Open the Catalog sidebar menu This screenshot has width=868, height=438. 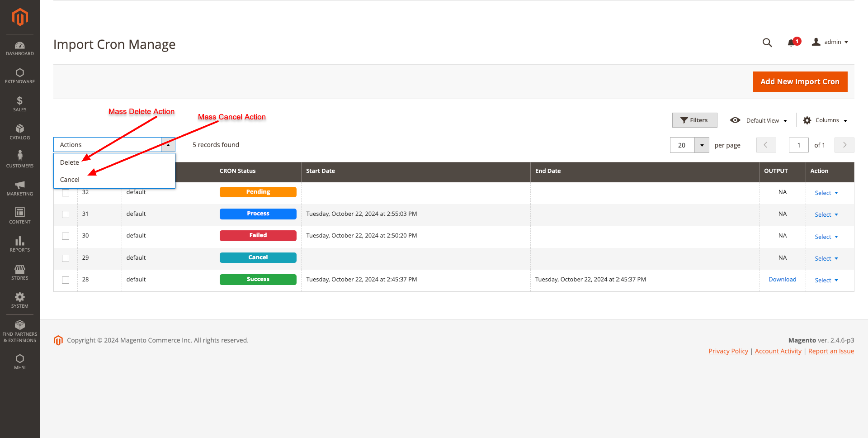(20, 132)
